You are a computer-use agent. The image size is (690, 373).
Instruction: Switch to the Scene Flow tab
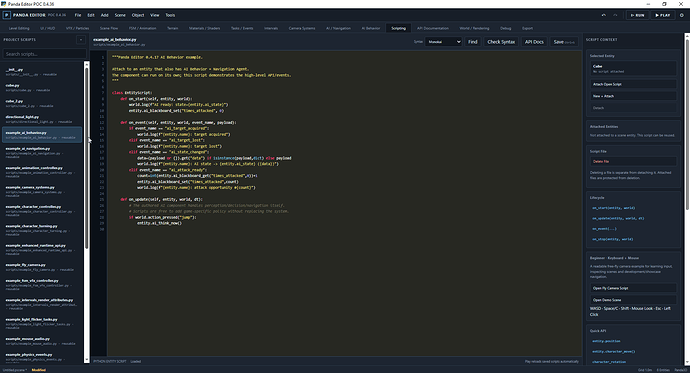click(x=109, y=28)
